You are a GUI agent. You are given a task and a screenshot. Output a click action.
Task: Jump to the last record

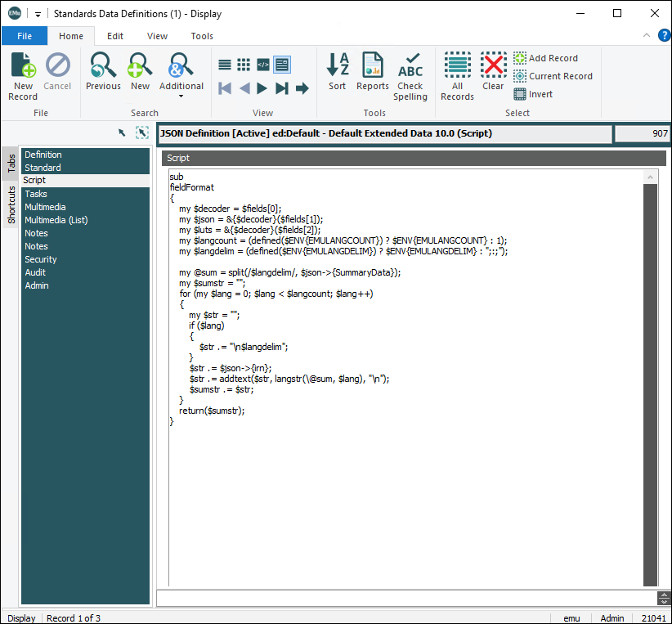click(x=282, y=88)
